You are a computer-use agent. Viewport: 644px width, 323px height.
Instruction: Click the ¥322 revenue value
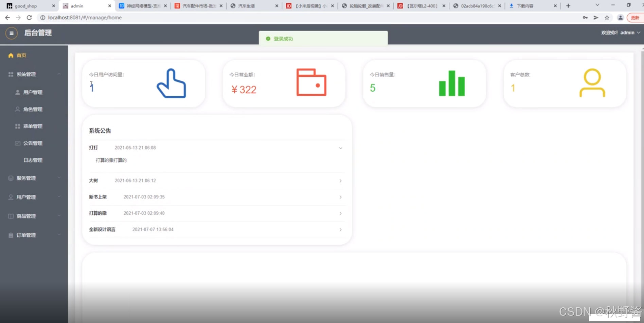[244, 90]
